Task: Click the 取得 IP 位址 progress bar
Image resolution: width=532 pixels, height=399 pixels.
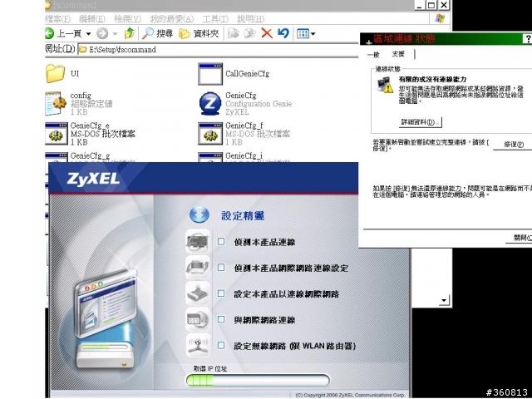Action: tap(258, 381)
